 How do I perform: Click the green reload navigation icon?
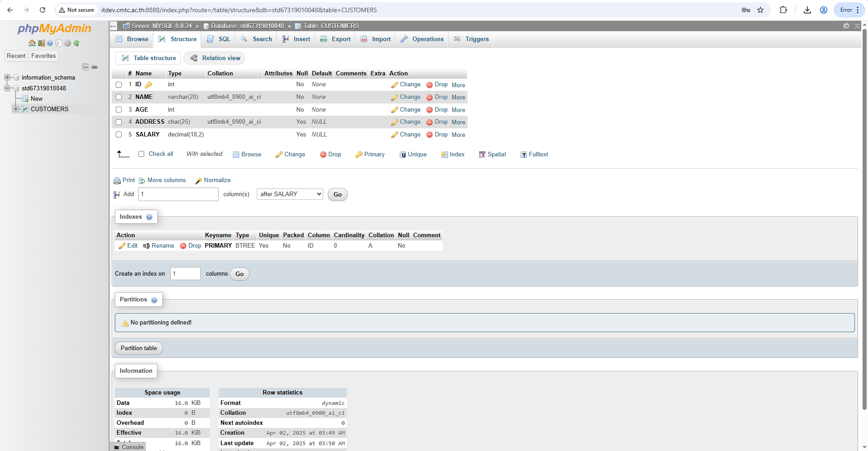pos(76,43)
